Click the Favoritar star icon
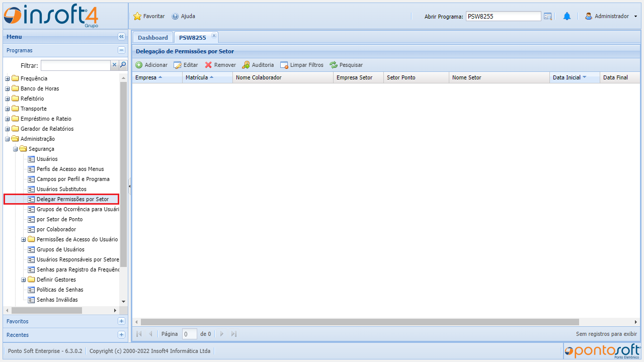This screenshot has width=644, height=362. click(137, 17)
